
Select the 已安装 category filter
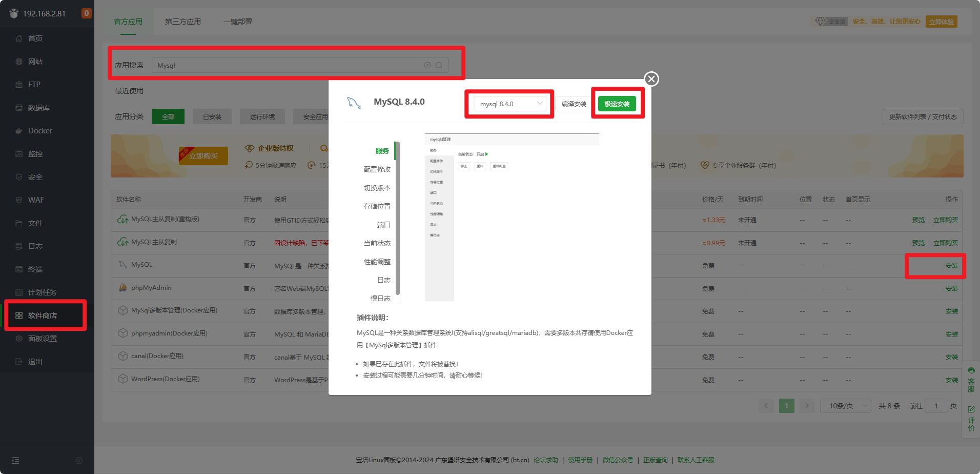[212, 116]
